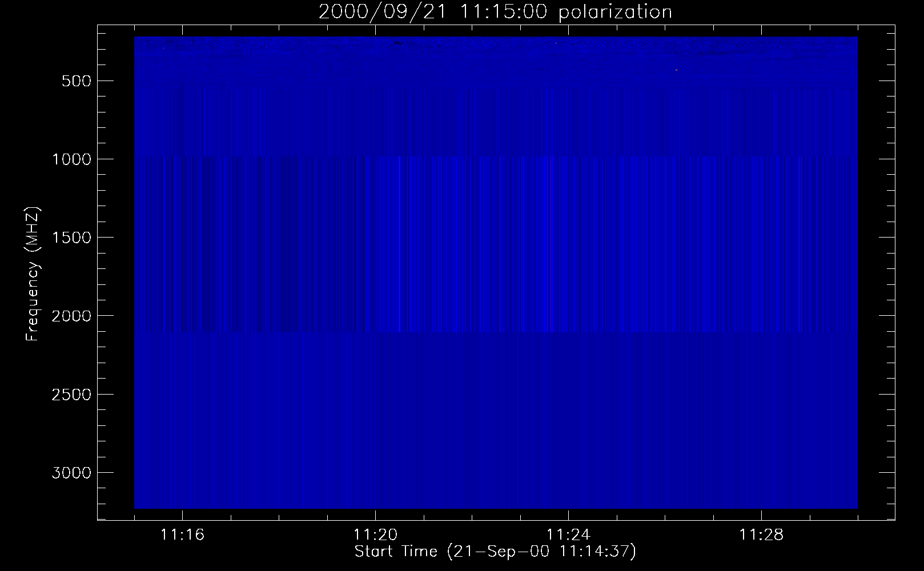Screen dimensions: 924x571
Task: Click the 'Frequency (MHZ)' axis label
Action: [33, 274]
